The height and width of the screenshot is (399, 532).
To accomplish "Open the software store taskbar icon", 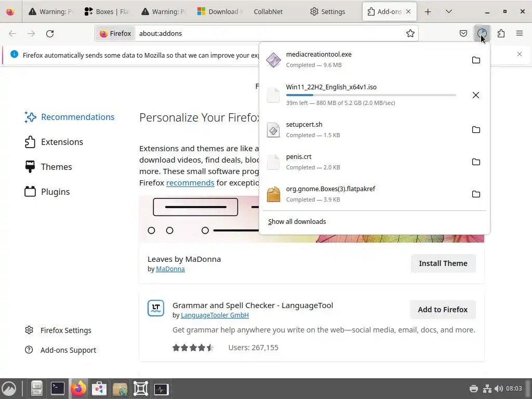I will tap(99, 389).
